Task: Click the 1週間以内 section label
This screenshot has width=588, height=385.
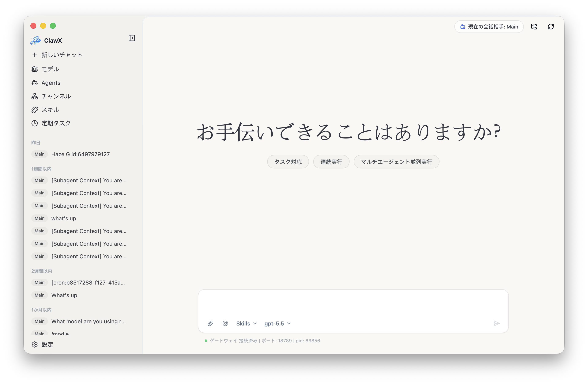Action: click(41, 169)
